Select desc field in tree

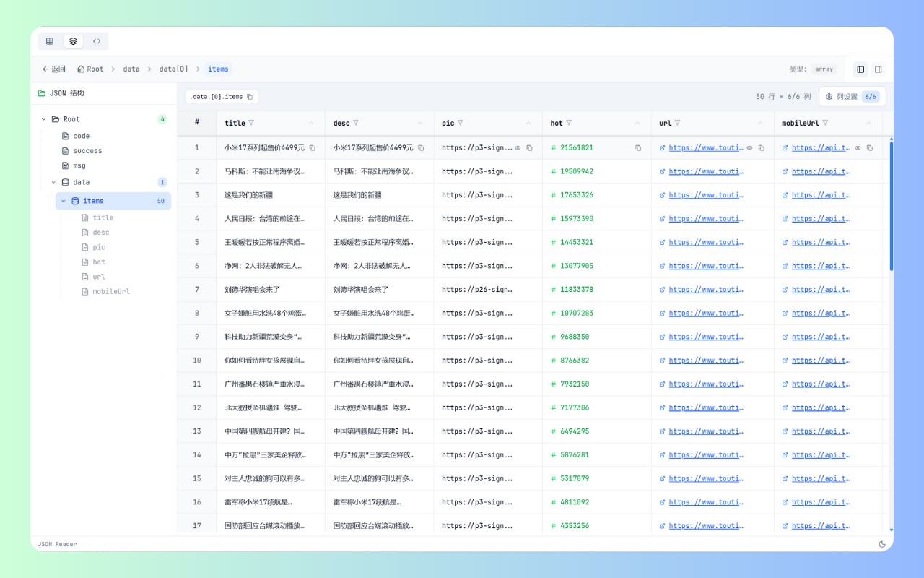pyautogui.click(x=101, y=233)
